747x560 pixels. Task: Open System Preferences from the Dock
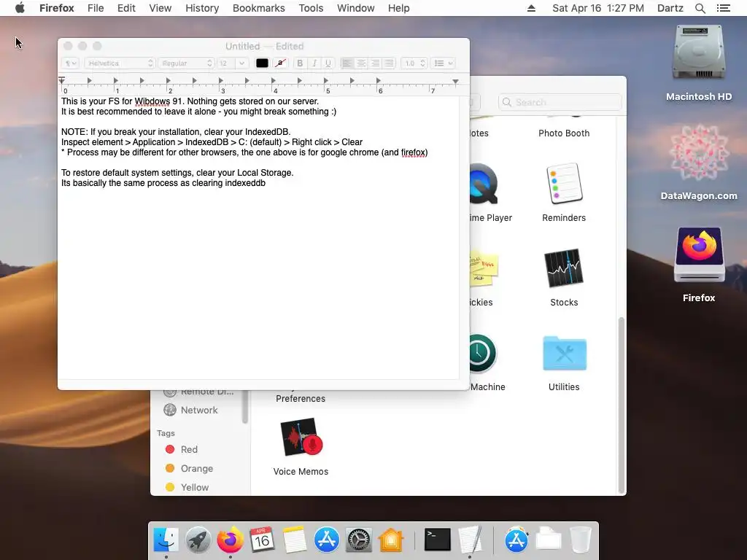tap(358, 540)
